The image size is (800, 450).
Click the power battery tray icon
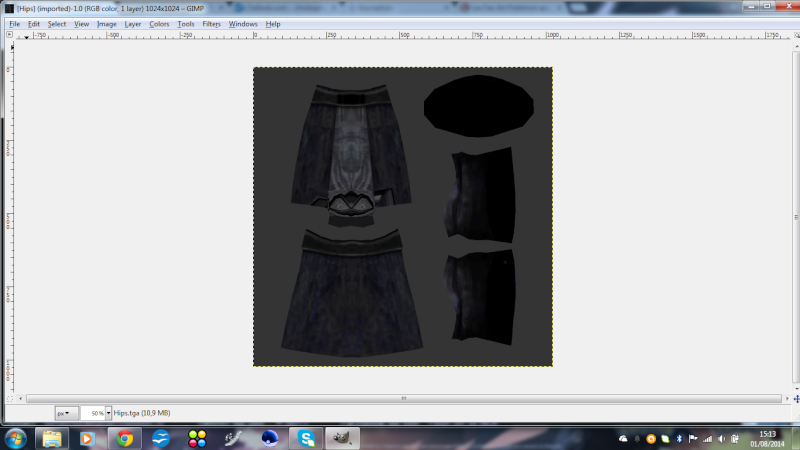(x=735, y=439)
